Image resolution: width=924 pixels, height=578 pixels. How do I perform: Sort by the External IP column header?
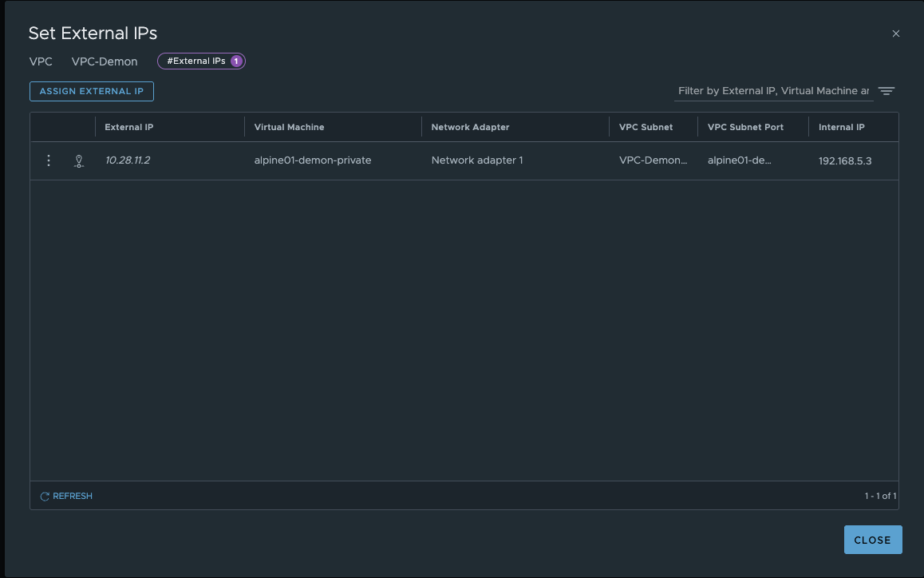pyautogui.click(x=129, y=127)
